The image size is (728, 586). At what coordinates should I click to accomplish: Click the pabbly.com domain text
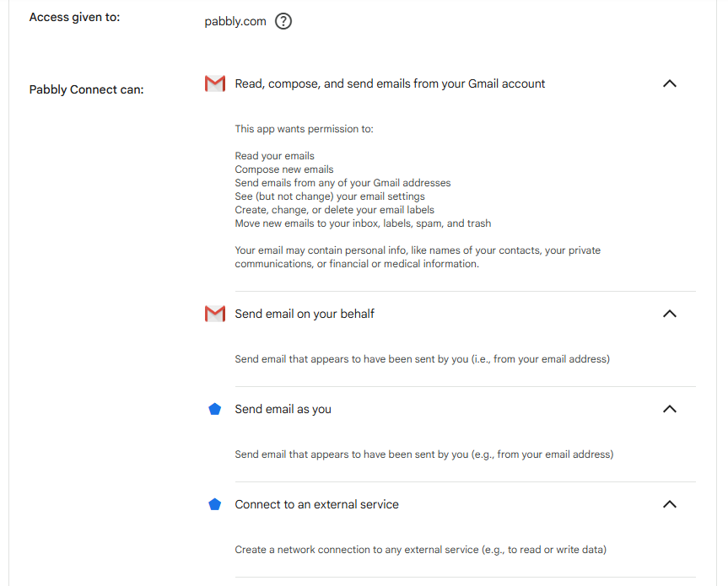point(235,21)
